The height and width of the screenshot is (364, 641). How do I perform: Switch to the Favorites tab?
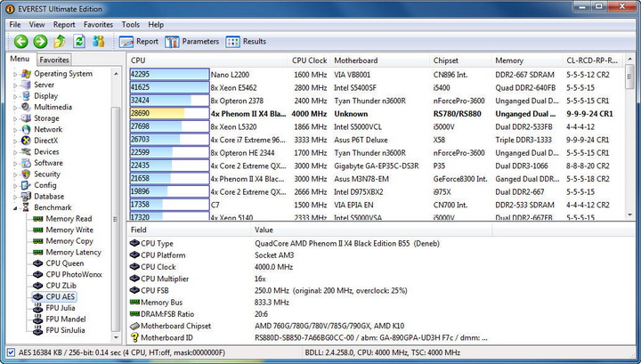point(54,60)
